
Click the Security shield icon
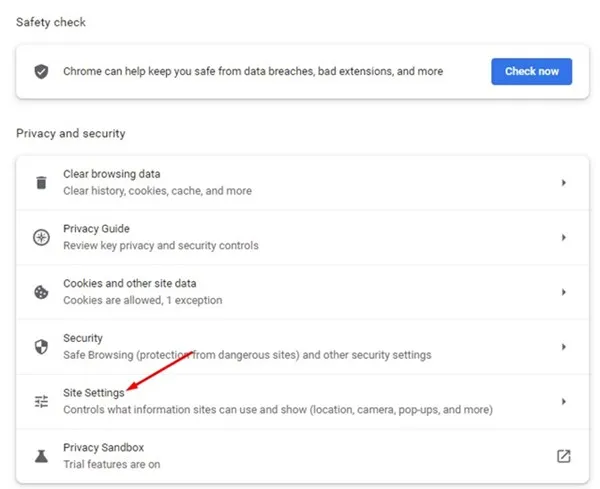point(41,347)
